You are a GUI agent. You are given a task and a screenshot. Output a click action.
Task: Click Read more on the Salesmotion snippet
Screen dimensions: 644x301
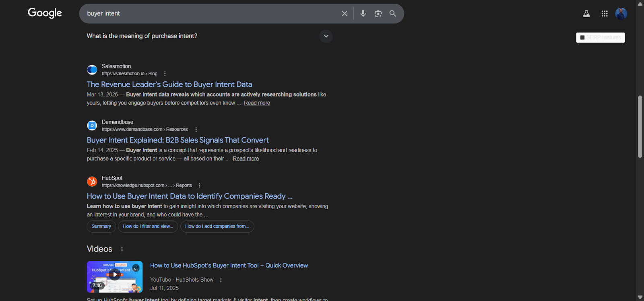(257, 103)
